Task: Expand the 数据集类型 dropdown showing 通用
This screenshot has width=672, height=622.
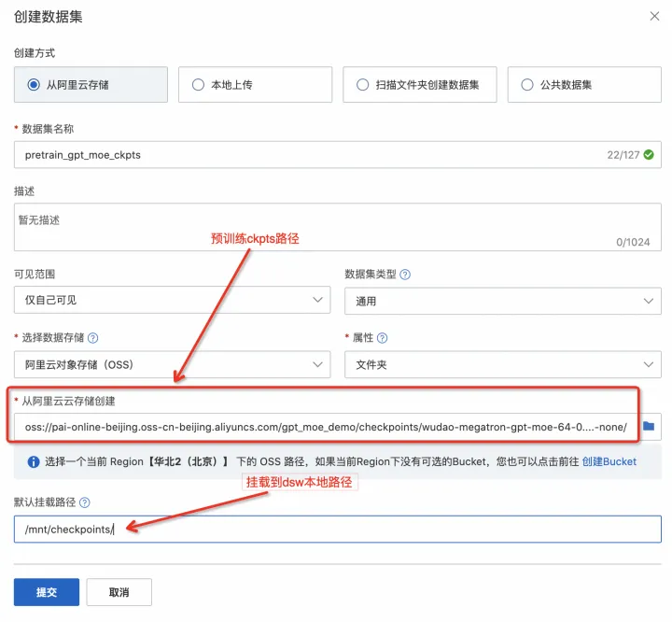Action: point(502,301)
